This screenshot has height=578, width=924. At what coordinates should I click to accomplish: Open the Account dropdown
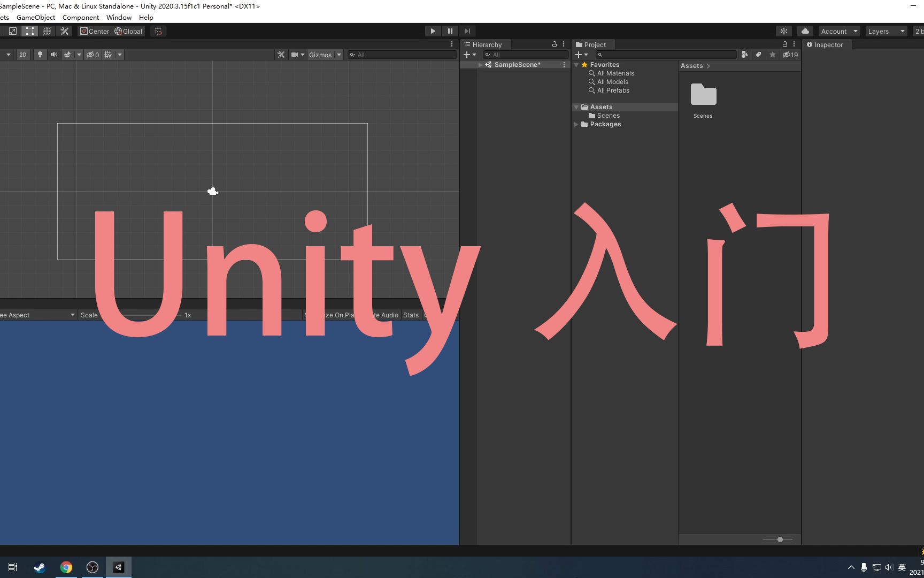pos(839,31)
